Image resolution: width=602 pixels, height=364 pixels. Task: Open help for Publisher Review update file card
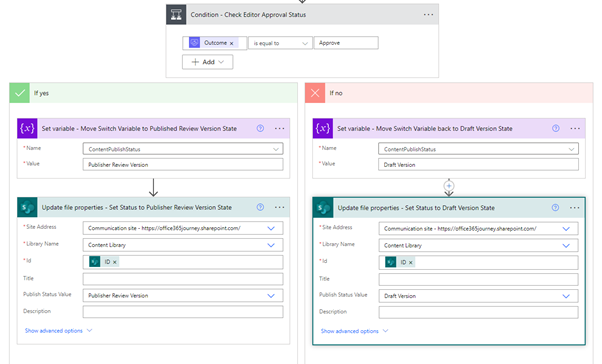point(260,207)
